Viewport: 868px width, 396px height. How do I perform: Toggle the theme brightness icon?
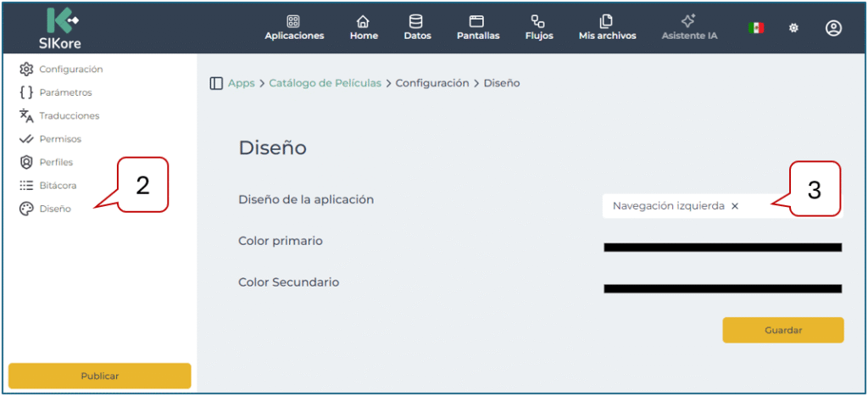pos(794,28)
